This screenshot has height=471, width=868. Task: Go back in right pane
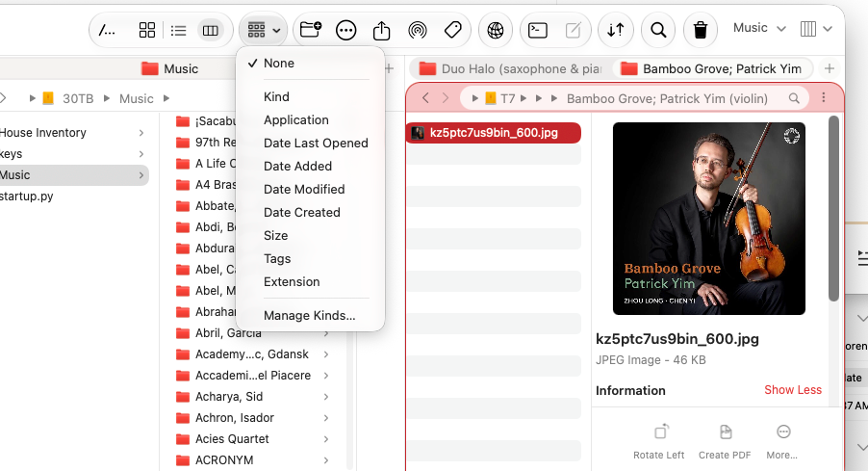tap(425, 98)
